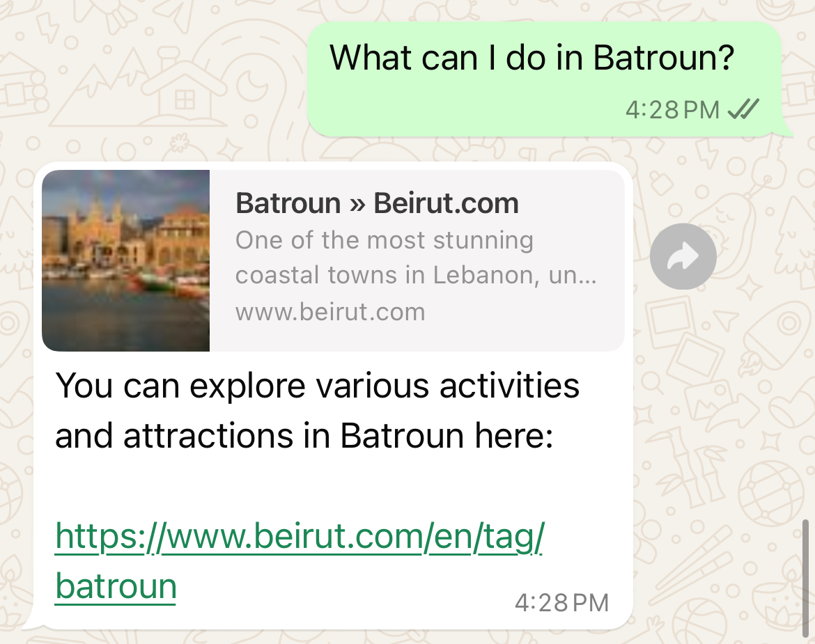Select the 'What can I do in Batroun?' message
This screenshot has height=644, width=815.
tap(531, 57)
